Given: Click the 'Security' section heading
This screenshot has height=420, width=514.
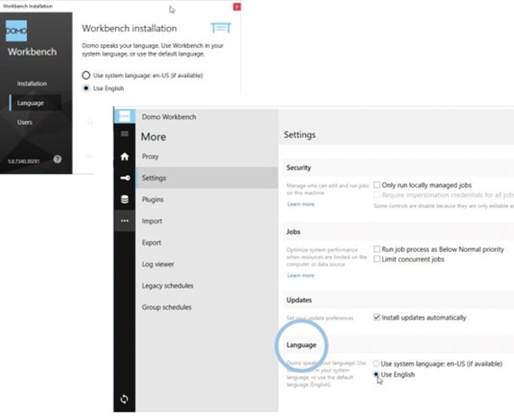Looking at the screenshot, I should point(299,168).
